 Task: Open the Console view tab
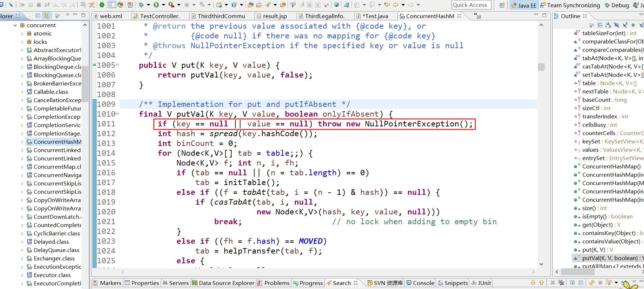[420, 283]
